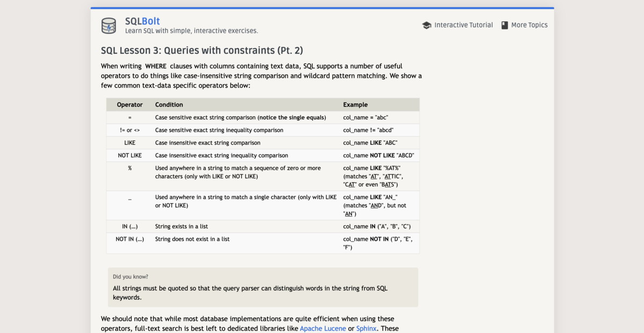644x333 pixels.
Task: Select the IN (...) operator cell
Action: coord(129,226)
